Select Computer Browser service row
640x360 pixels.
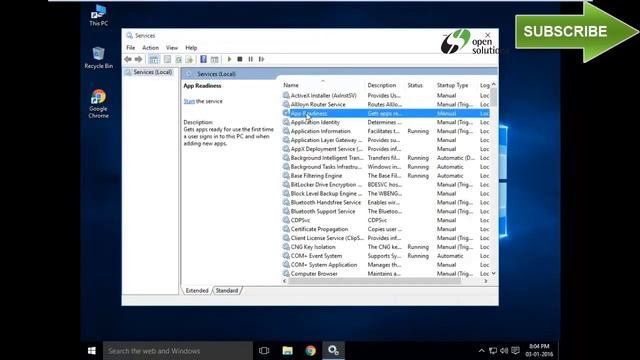pos(385,274)
